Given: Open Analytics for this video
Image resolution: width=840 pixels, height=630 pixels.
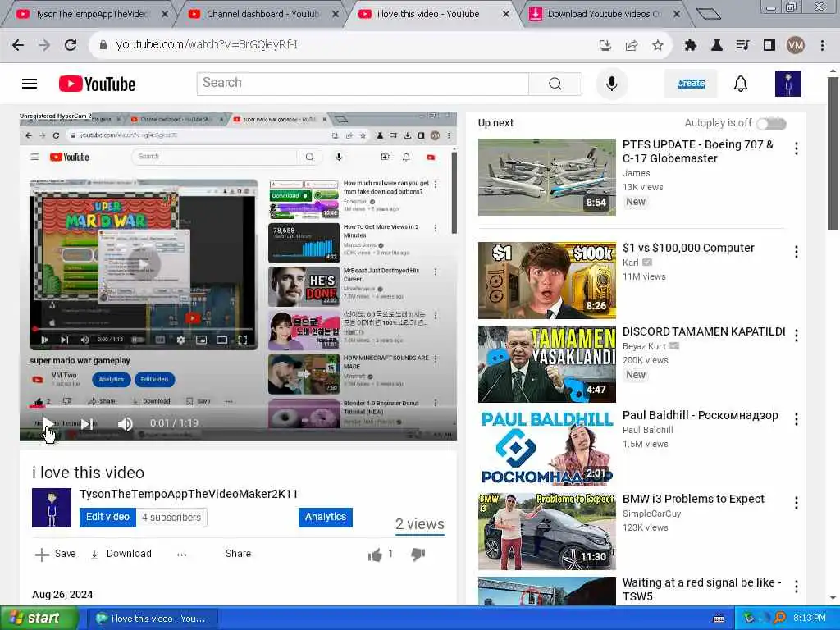Looking at the screenshot, I should click(x=325, y=518).
